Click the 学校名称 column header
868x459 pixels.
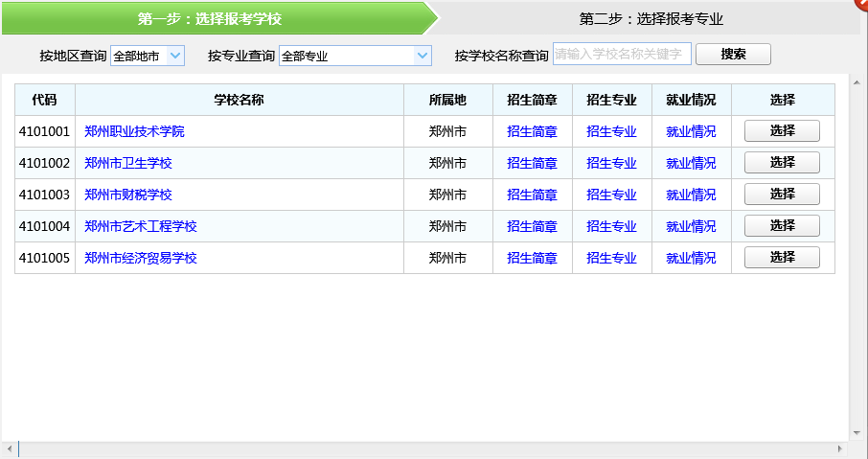point(239,100)
